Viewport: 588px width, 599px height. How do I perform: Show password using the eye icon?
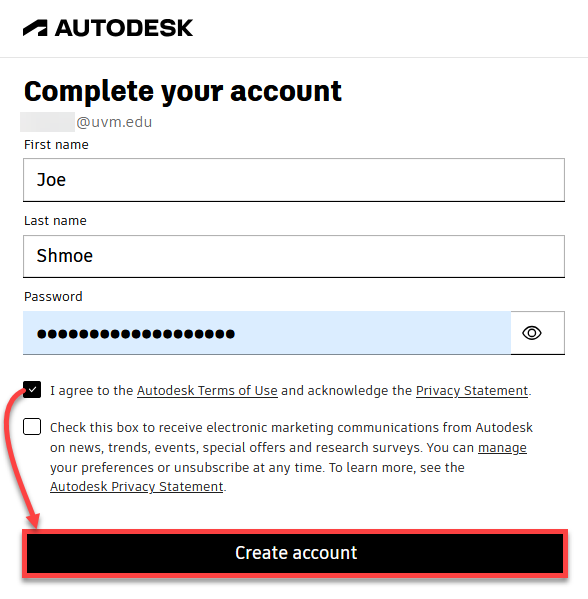(x=531, y=333)
